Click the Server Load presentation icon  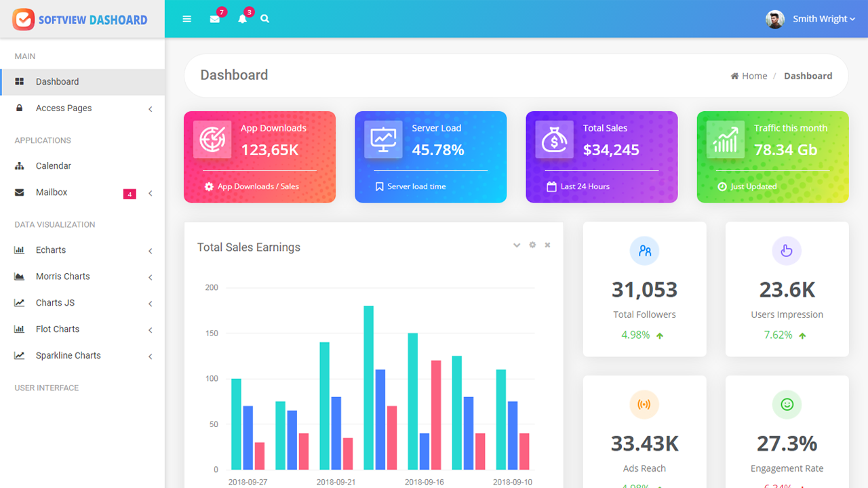point(383,140)
